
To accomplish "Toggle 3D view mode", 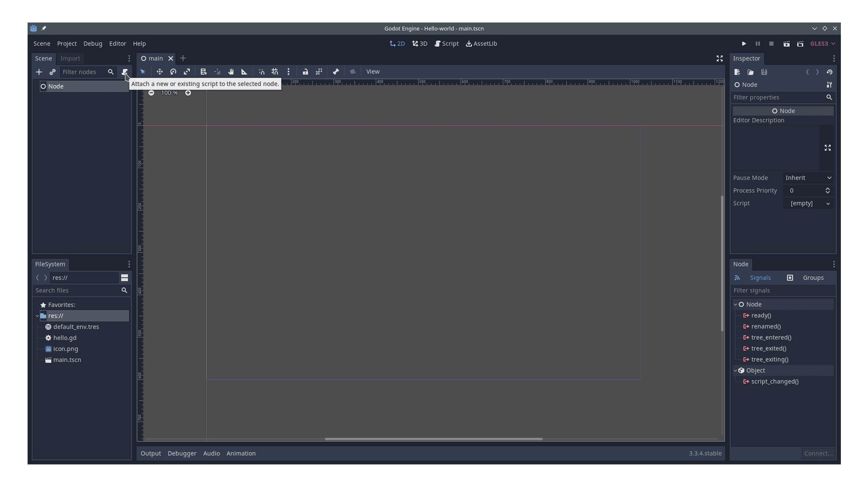I will pos(420,43).
